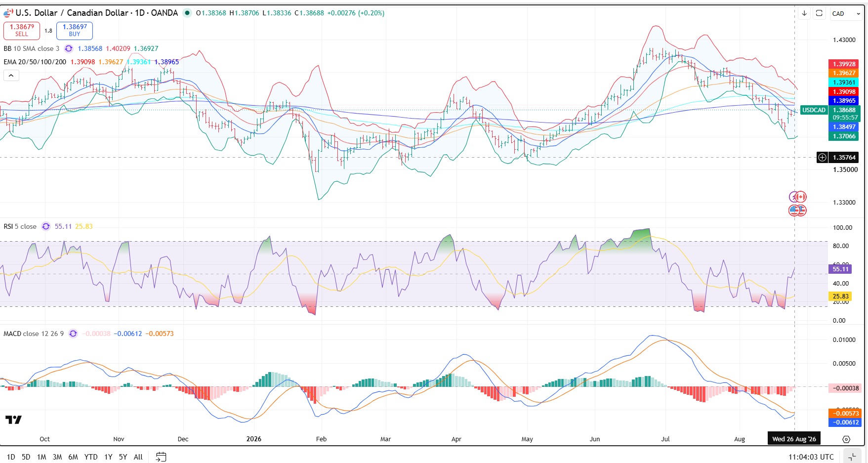
Task: Click the MACD indicator refresh icon
Action: point(73,334)
